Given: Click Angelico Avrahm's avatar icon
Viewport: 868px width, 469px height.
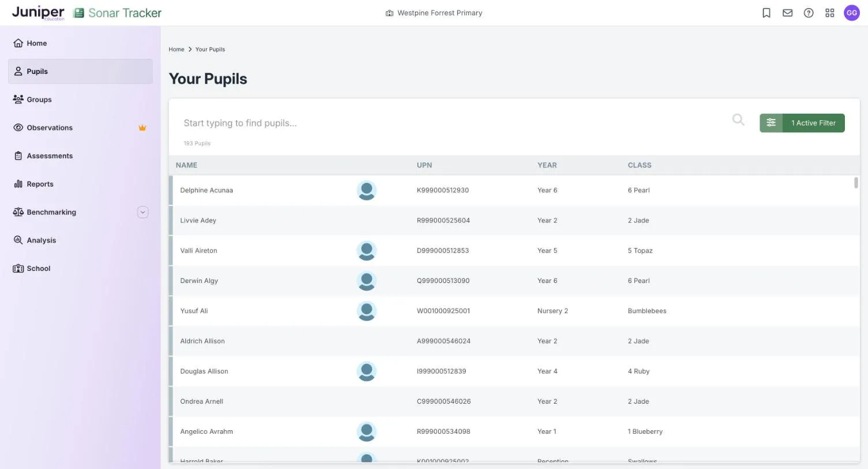Looking at the screenshot, I should coord(366,431).
